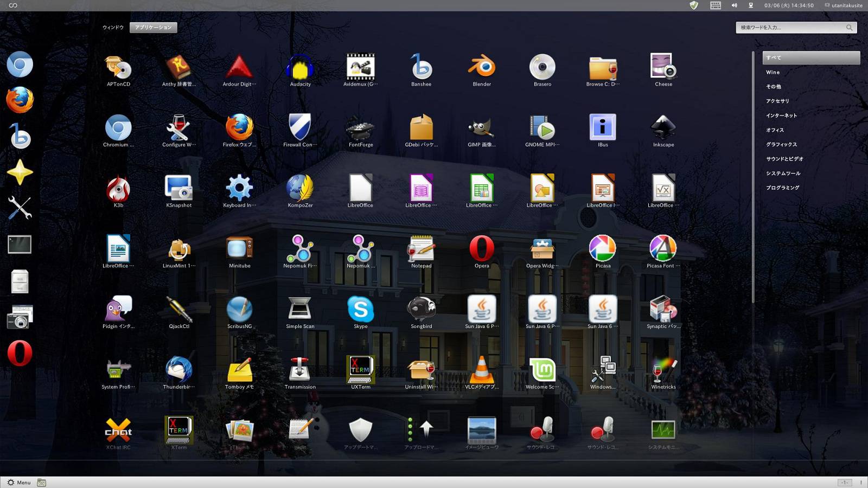Switch to the ウィンドウ tab
The height and width of the screenshot is (488, 868).
[x=113, y=28]
